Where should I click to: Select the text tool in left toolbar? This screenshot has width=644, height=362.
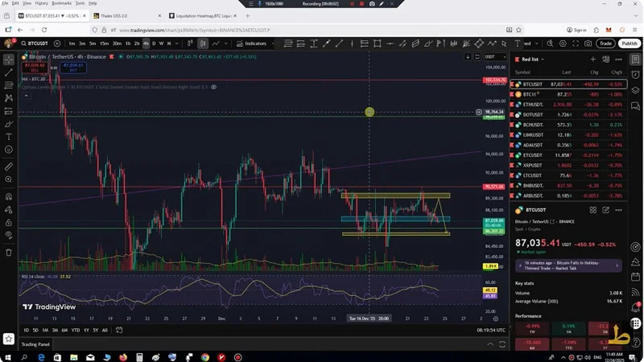(x=9, y=136)
